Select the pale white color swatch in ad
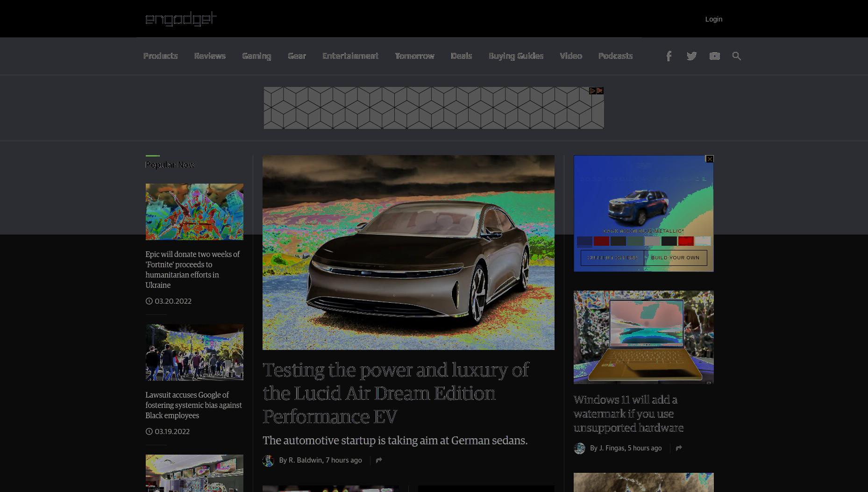 tap(703, 241)
